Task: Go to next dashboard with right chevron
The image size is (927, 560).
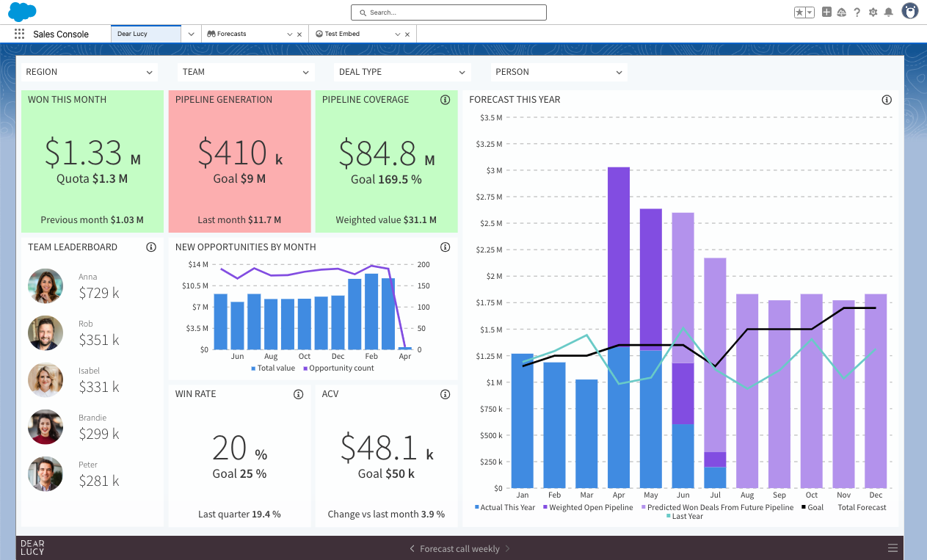Action: click(508, 548)
